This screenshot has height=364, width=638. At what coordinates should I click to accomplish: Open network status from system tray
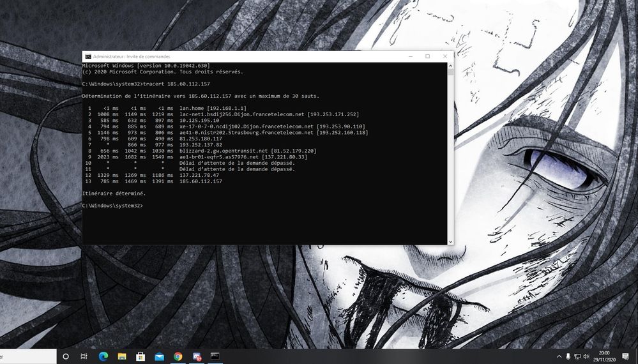[x=577, y=356]
